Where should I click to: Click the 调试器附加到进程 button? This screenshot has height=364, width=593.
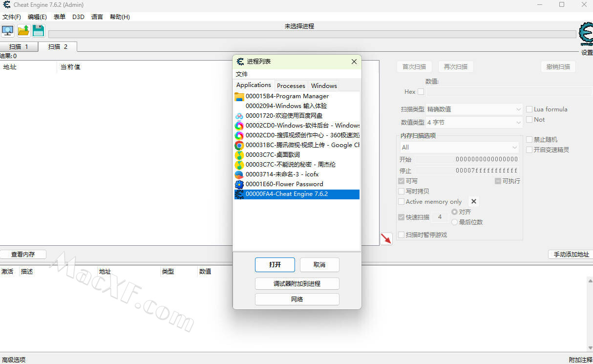pyautogui.click(x=297, y=284)
